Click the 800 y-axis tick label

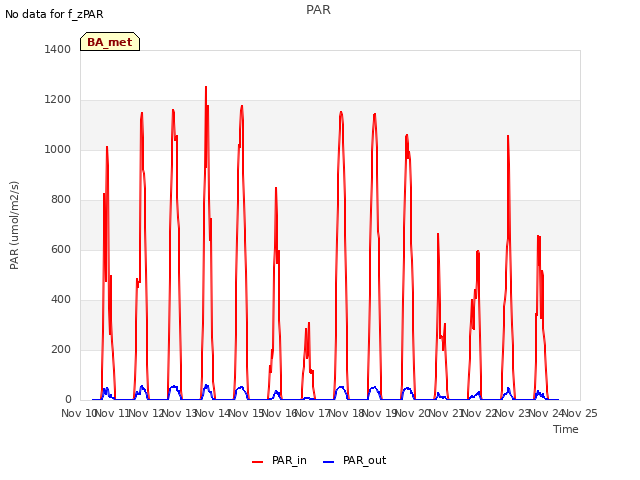coord(61,200)
